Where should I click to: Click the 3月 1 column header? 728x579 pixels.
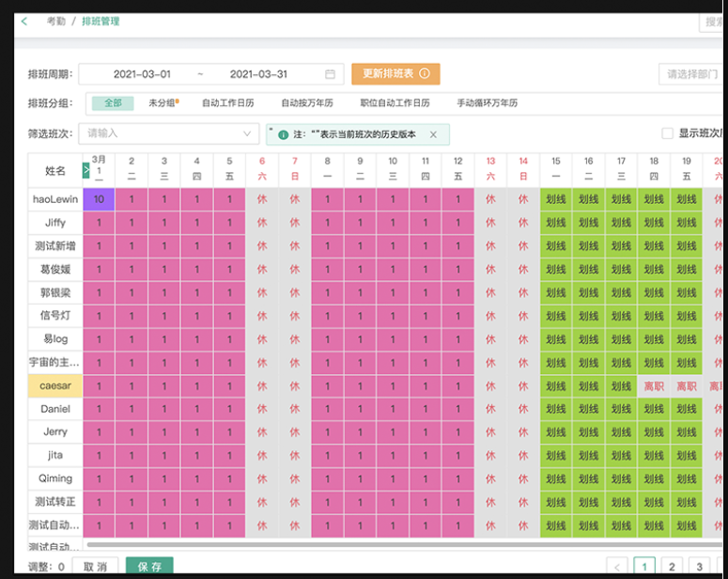click(x=99, y=168)
